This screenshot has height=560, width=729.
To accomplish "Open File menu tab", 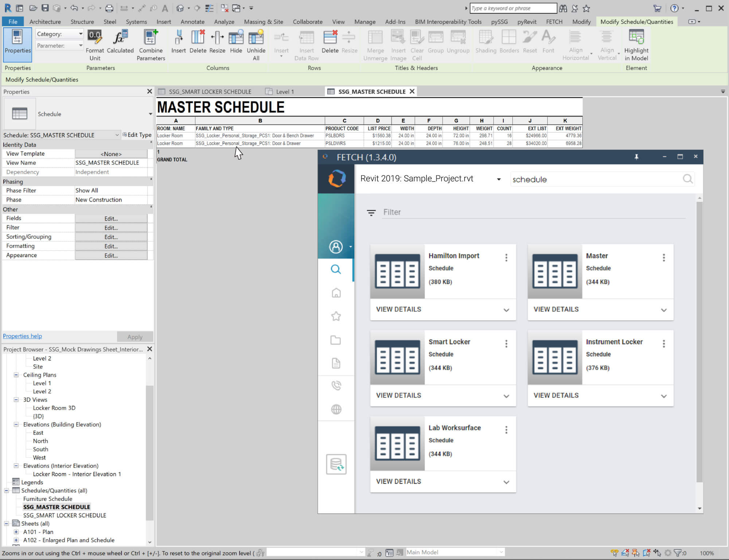I will 13,22.
